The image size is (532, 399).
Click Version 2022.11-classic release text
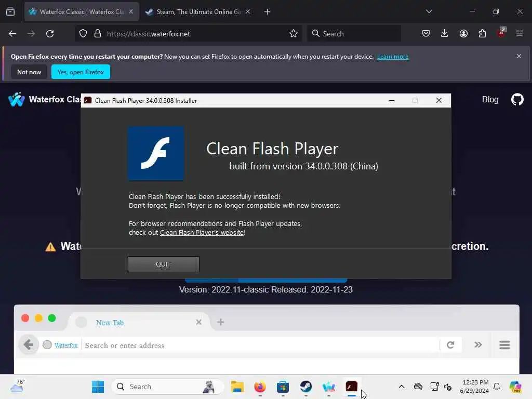(x=265, y=290)
